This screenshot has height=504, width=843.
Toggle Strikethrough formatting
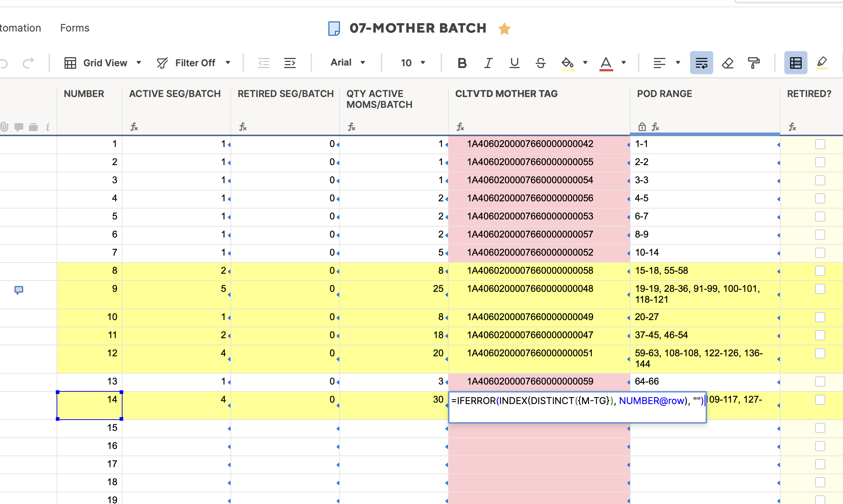[541, 63]
